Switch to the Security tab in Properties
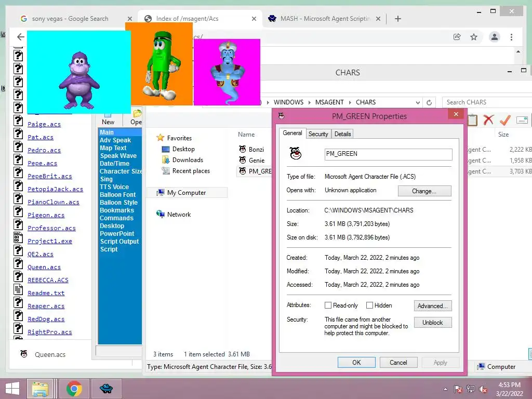The image size is (532, 399). [x=318, y=134]
